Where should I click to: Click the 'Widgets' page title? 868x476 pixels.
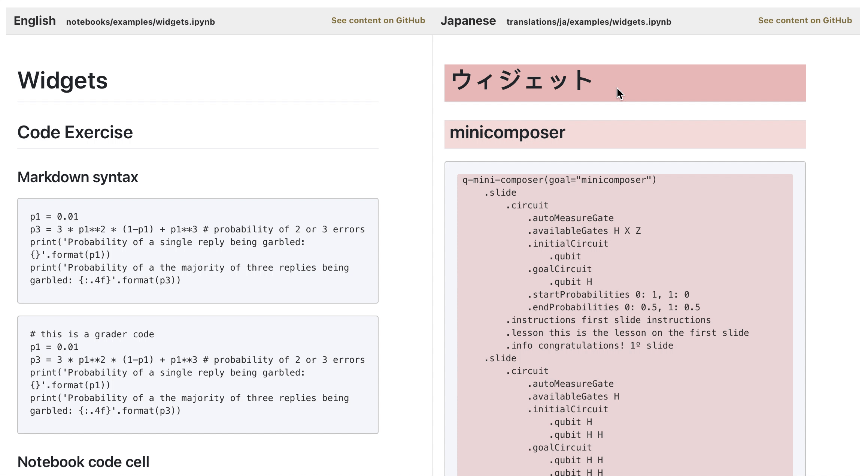click(x=63, y=80)
